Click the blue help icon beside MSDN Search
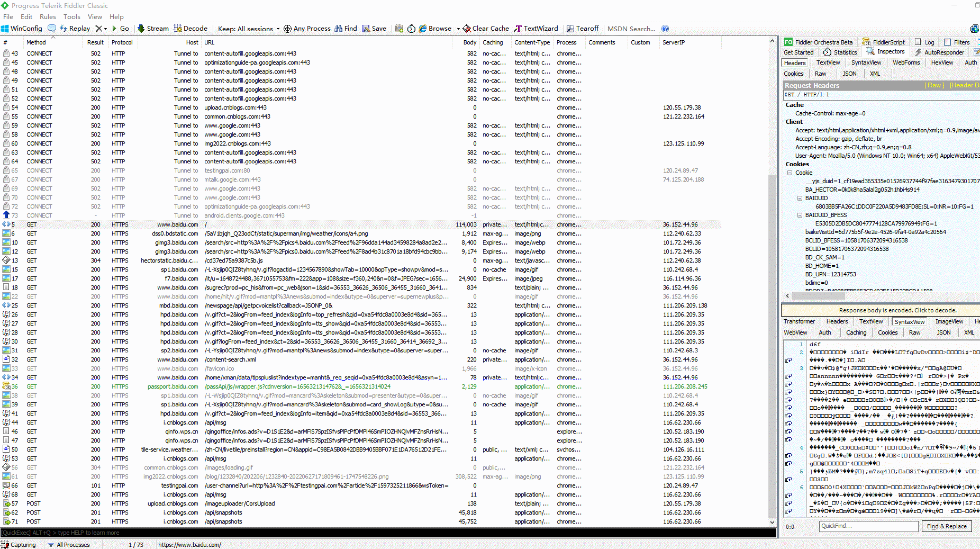The image size is (980, 549). [x=665, y=29]
